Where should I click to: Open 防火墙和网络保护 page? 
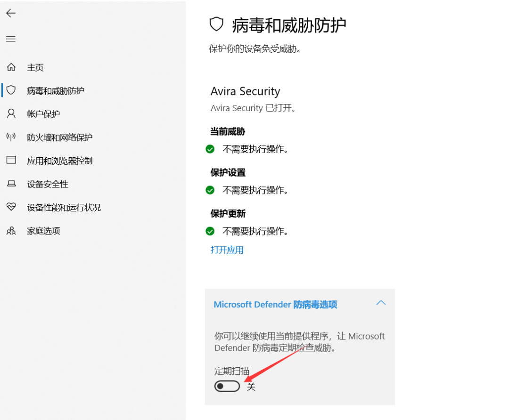point(60,137)
